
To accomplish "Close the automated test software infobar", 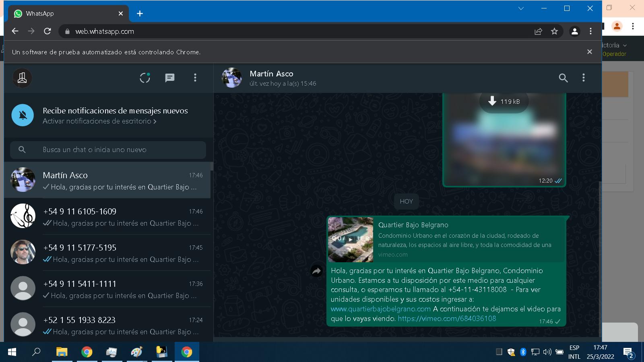I will tap(590, 52).
